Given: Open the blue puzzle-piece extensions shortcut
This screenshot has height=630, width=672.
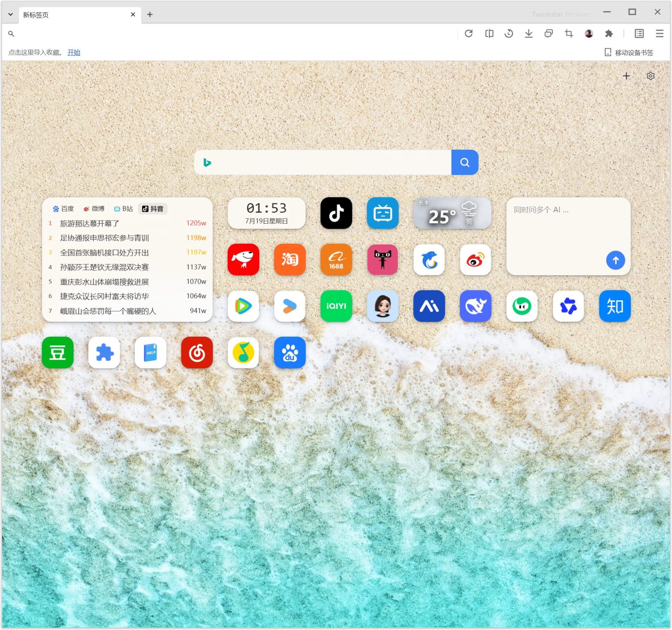Looking at the screenshot, I should [104, 352].
